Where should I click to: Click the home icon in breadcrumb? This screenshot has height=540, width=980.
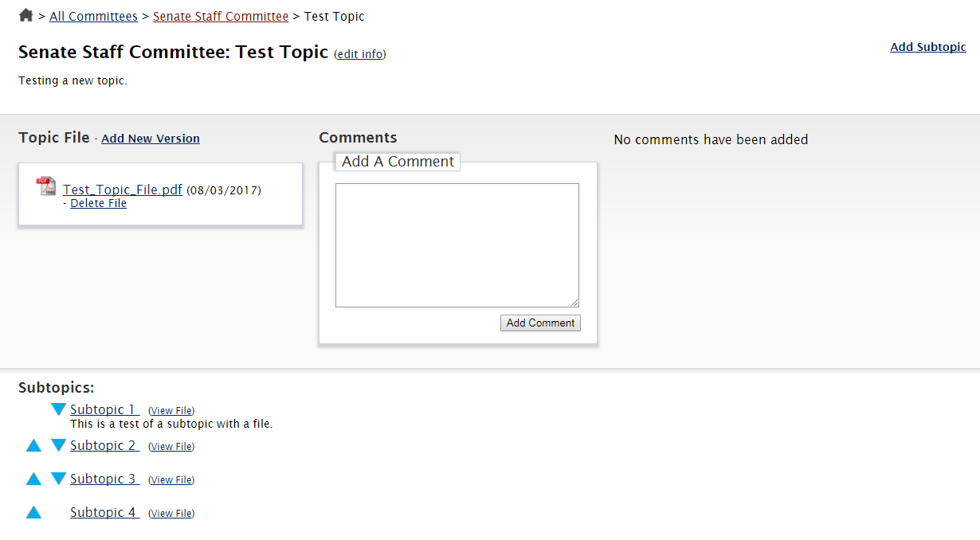(x=25, y=15)
